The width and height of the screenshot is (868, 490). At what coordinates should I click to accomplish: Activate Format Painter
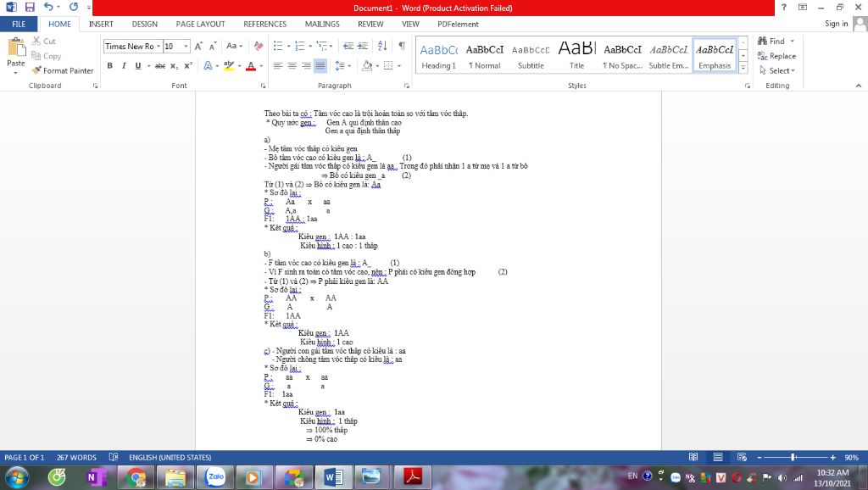pos(63,70)
